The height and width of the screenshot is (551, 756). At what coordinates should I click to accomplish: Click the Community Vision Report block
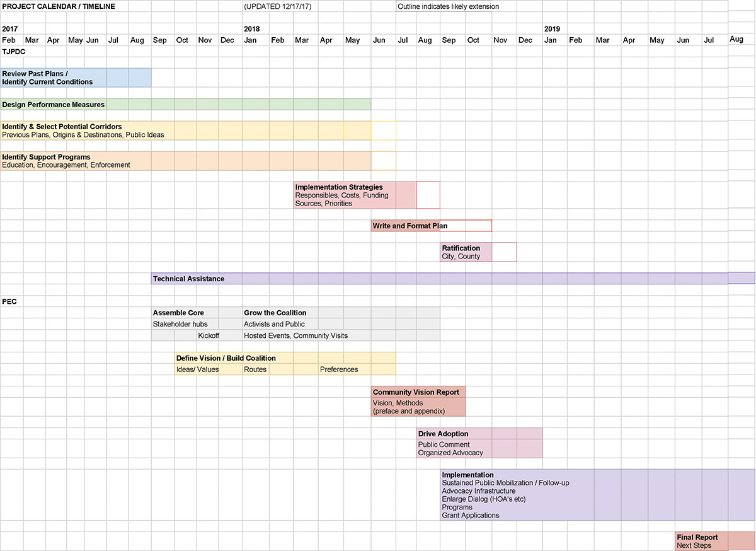pos(418,402)
